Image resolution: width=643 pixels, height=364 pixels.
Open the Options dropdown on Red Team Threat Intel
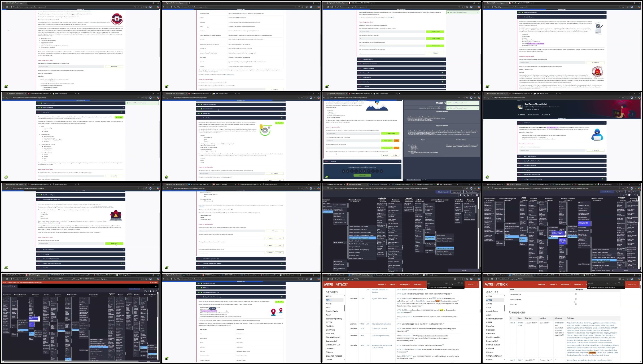point(547,114)
